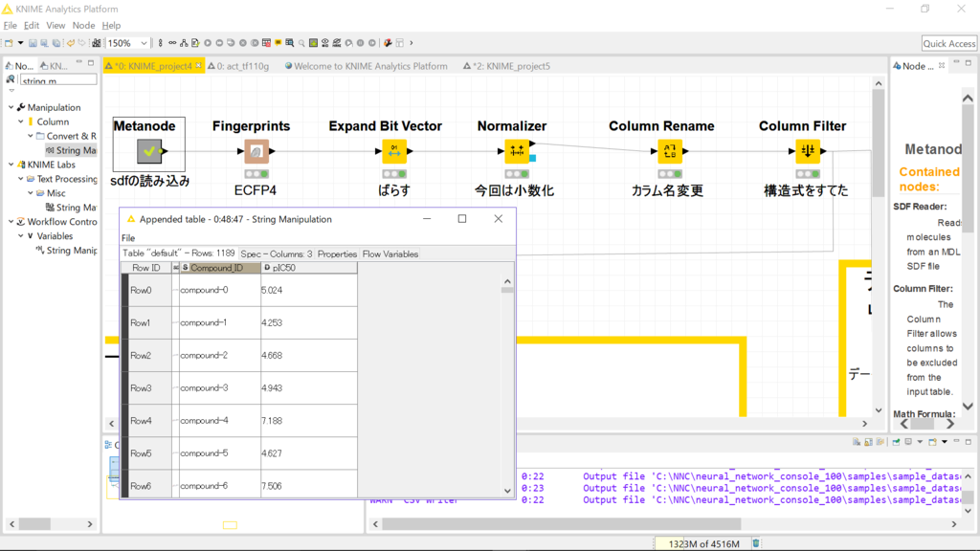Click the String Manipulation node under Misc
Image resolution: width=980 pixels, height=551 pixels.
click(x=71, y=208)
